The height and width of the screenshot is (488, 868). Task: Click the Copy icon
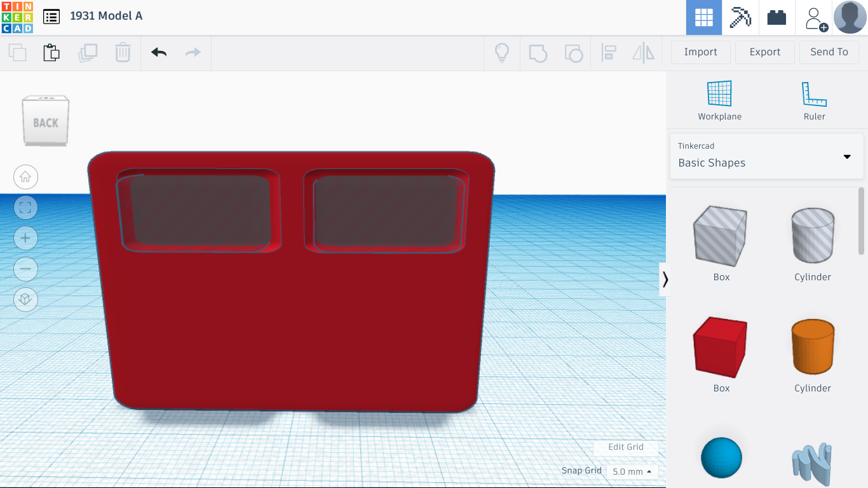pyautogui.click(x=17, y=52)
